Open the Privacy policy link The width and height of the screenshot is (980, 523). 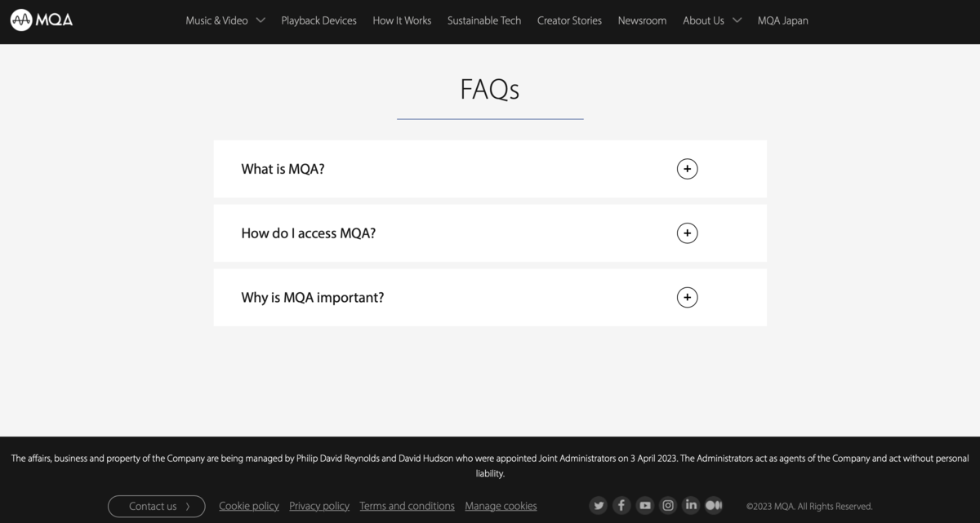click(x=319, y=506)
